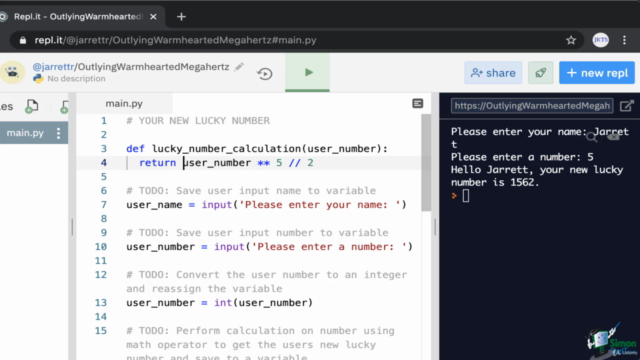Click the 'TODO: Save user input name' comment

[251, 191]
